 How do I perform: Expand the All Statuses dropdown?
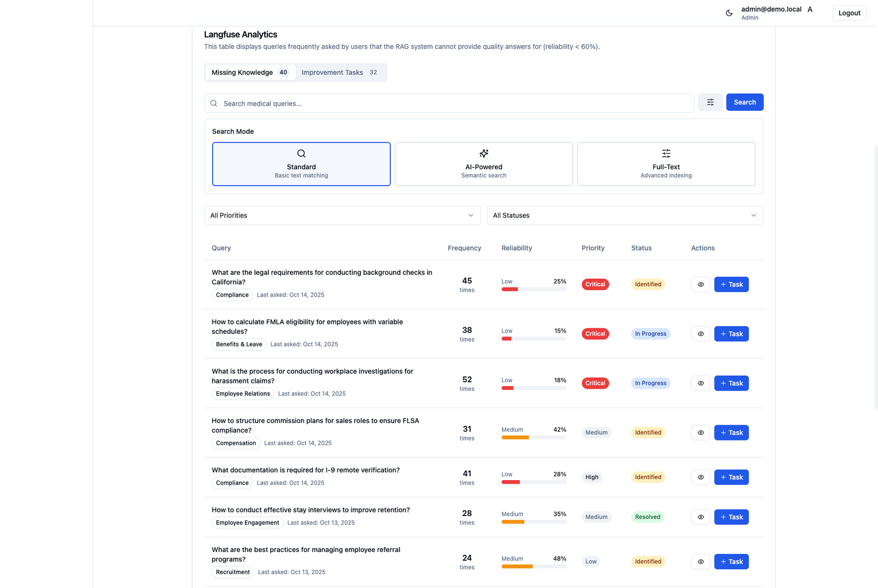tap(625, 215)
